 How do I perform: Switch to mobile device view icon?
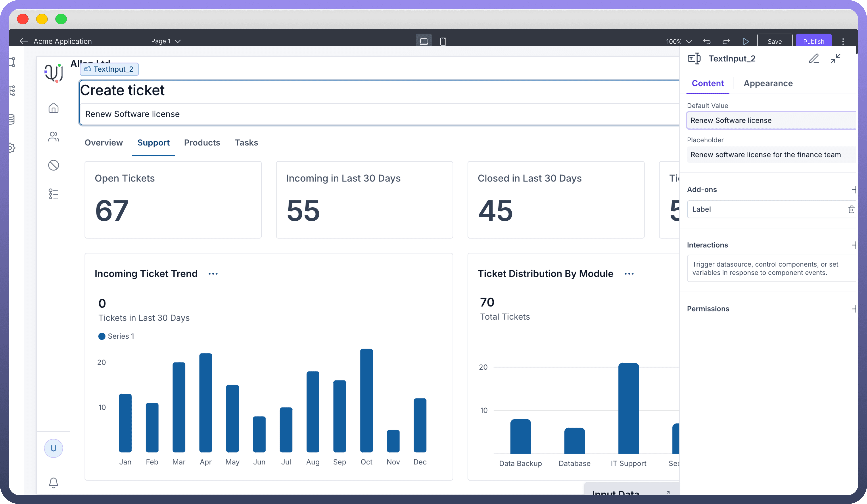[443, 41]
